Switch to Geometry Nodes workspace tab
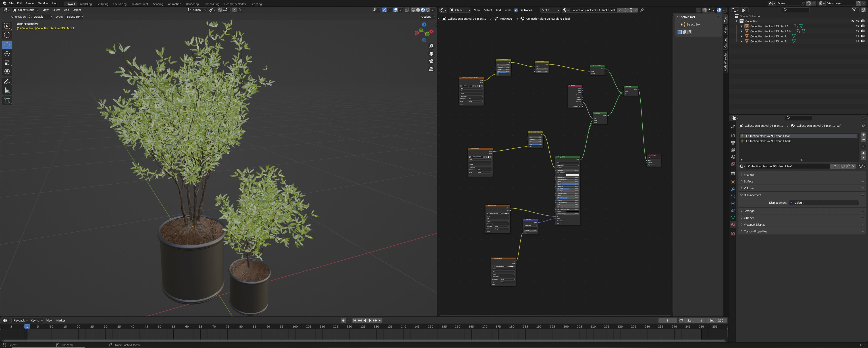868x348 pixels. coord(235,4)
